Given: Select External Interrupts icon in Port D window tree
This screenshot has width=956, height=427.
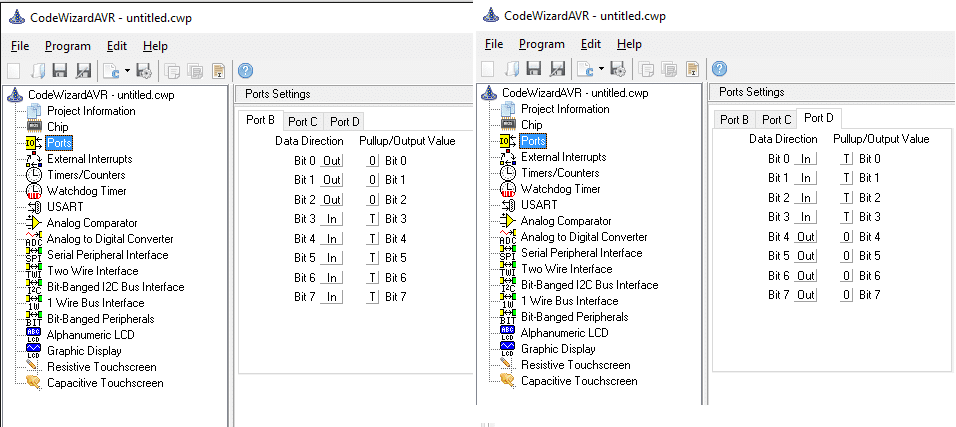Looking at the screenshot, I should pos(508,157).
